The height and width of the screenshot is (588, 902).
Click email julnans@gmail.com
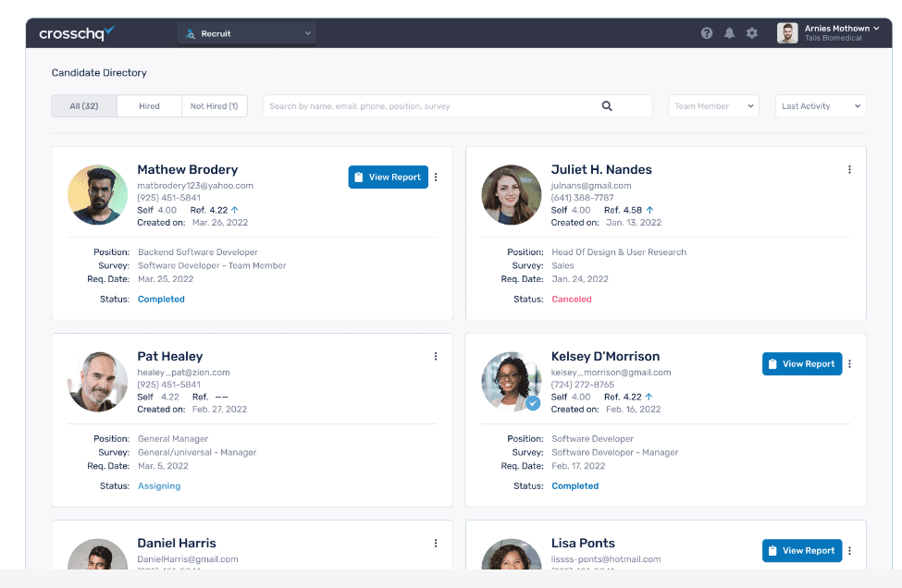pos(591,186)
